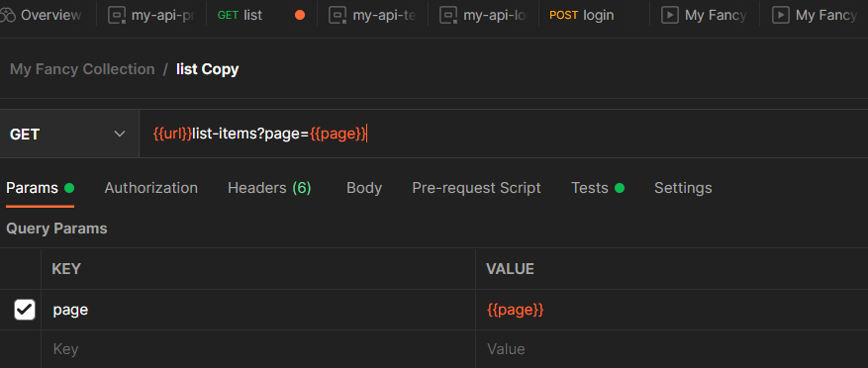Viewport: 868px width, 368px height.
Task: Click the list Copy request name
Action: 208,69
